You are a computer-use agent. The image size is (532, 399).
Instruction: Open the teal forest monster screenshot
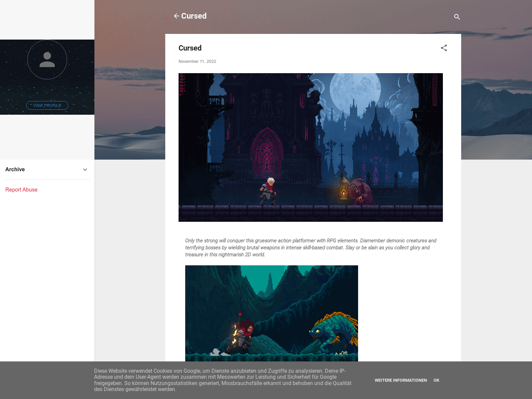272,313
